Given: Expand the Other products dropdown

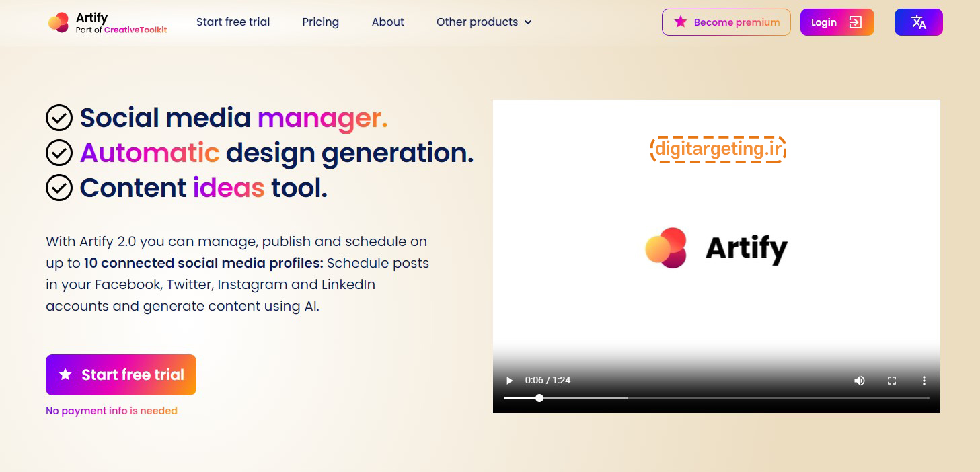Looking at the screenshot, I should point(484,22).
